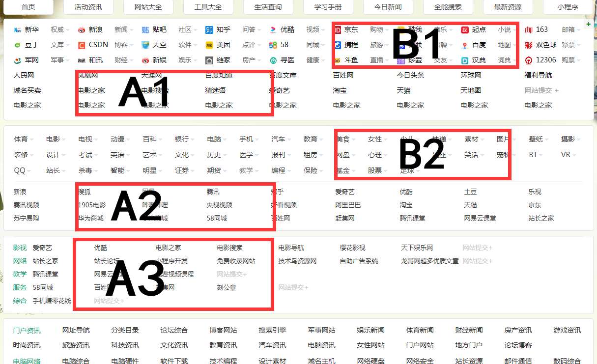Open the 58 同城 icon
Viewport: 597px width, 364px height.
(x=273, y=45)
